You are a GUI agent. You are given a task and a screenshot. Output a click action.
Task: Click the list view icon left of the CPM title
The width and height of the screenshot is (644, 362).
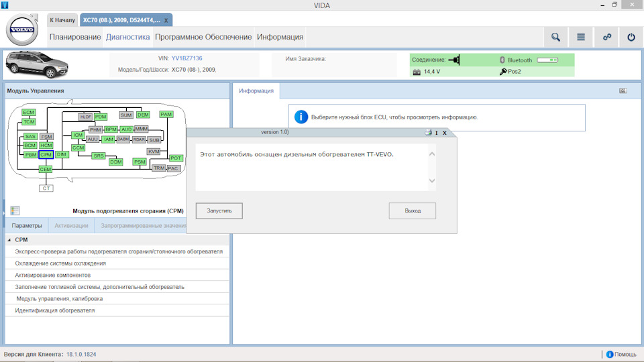[x=15, y=210]
